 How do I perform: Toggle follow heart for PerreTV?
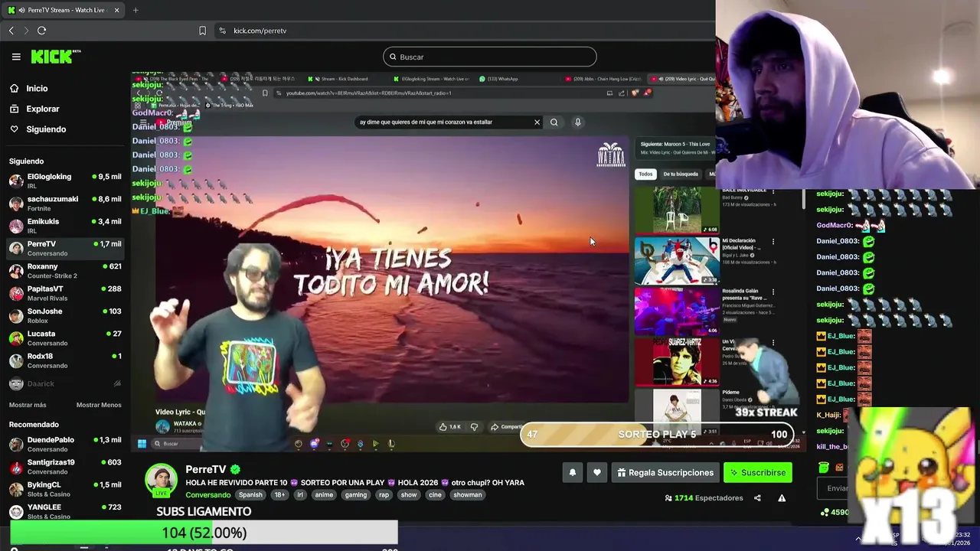[x=597, y=473]
